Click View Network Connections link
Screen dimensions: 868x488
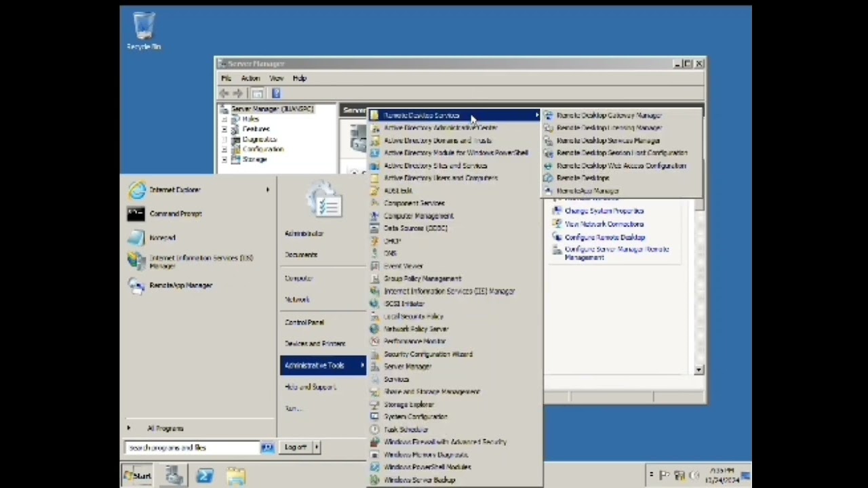(x=604, y=224)
